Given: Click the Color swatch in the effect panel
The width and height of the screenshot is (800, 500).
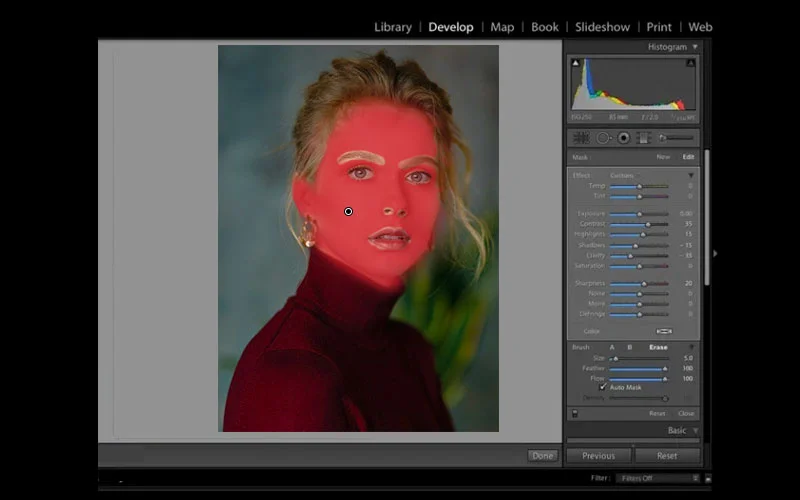Looking at the screenshot, I should click(x=663, y=331).
